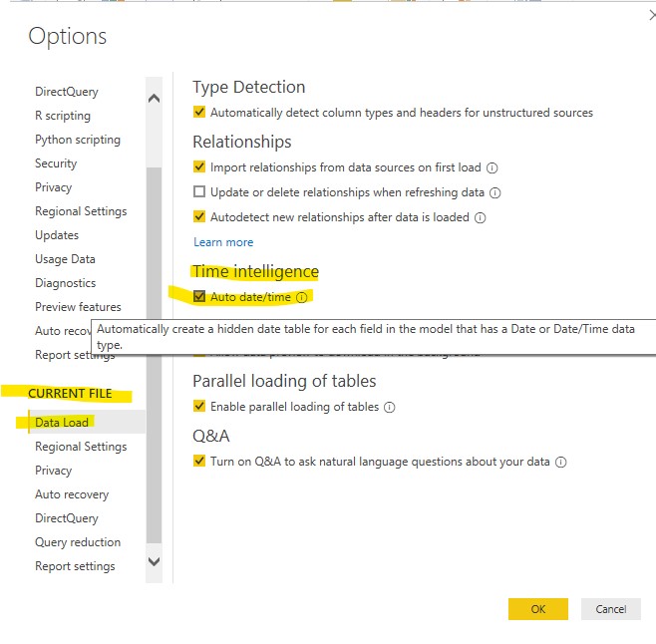
Task: Open Report settings at the sidebar bottom
Action: click(x=75, y=566)
